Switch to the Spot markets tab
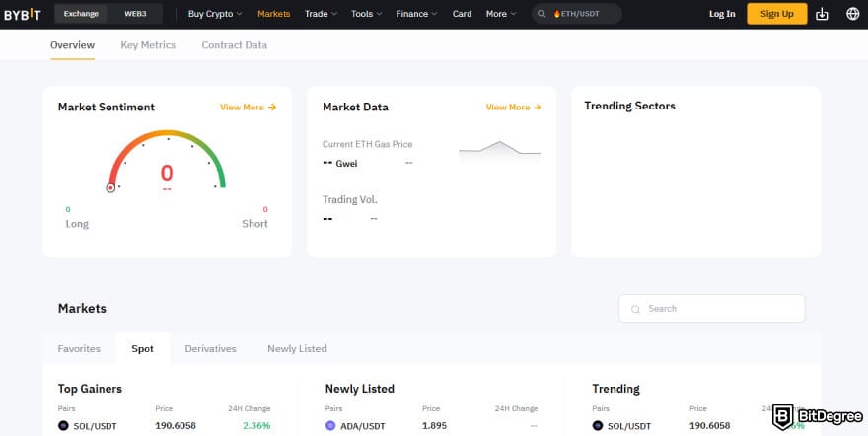Screen dimensions: 868x436 (x=142, y=348)
